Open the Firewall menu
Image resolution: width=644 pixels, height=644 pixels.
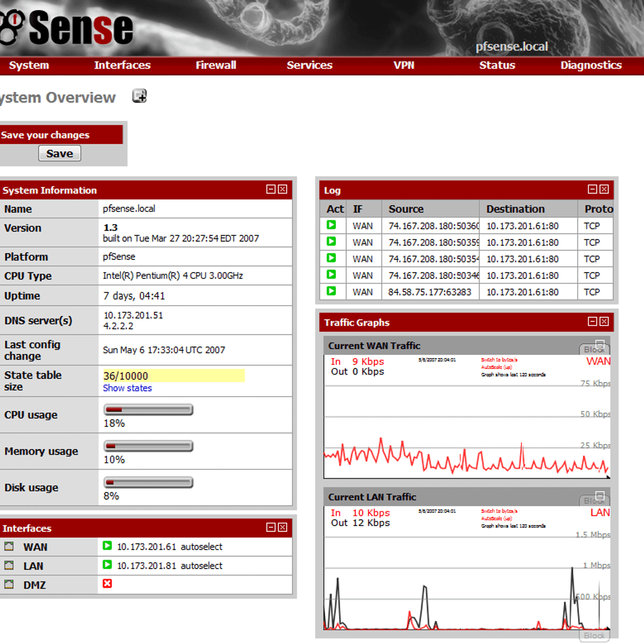[216, 65]
